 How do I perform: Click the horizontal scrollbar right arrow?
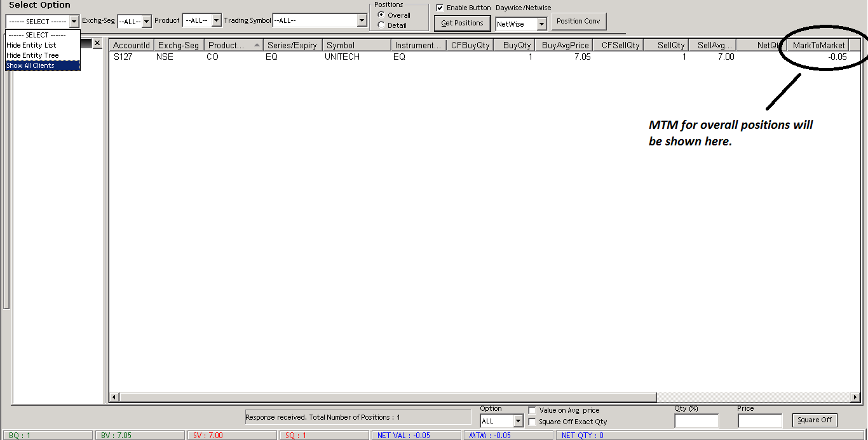855,397
